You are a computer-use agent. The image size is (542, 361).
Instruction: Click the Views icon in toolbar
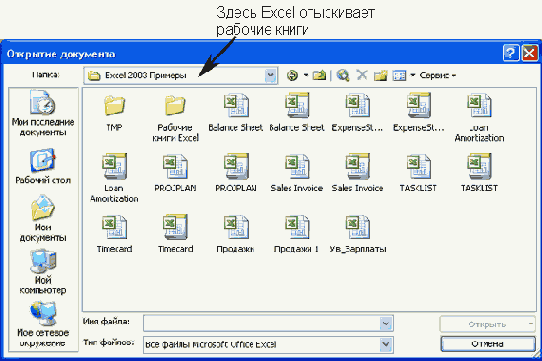400,75
